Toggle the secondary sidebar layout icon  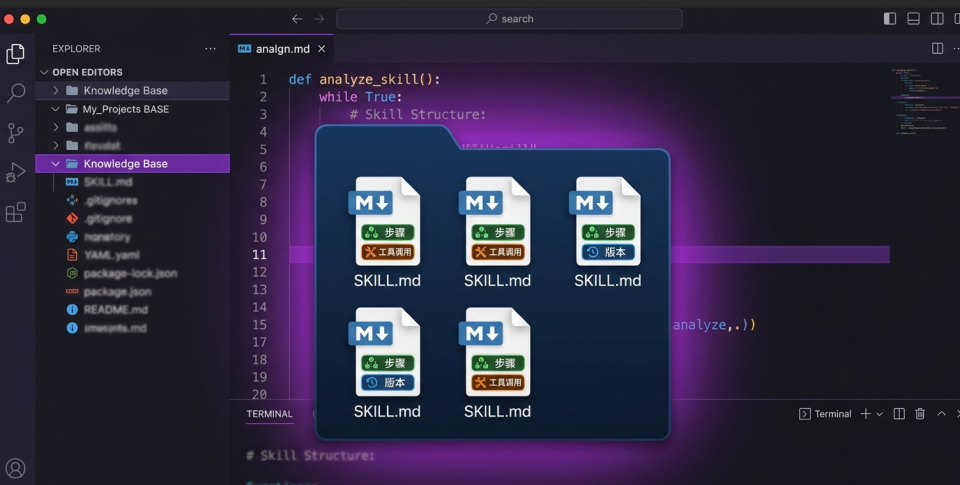click(x=937, y=19)
